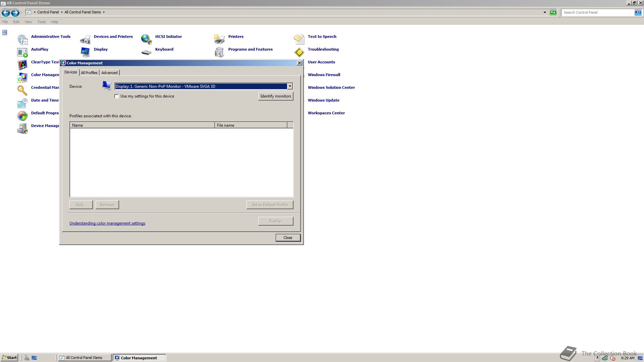
Task: Open the Windows Firewall item
Action: tap(324, 75)
